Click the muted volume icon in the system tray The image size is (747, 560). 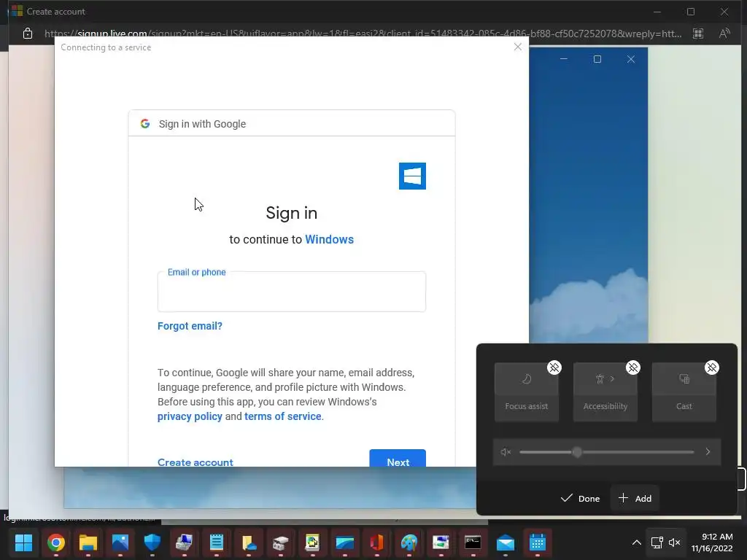pos(674,542)
